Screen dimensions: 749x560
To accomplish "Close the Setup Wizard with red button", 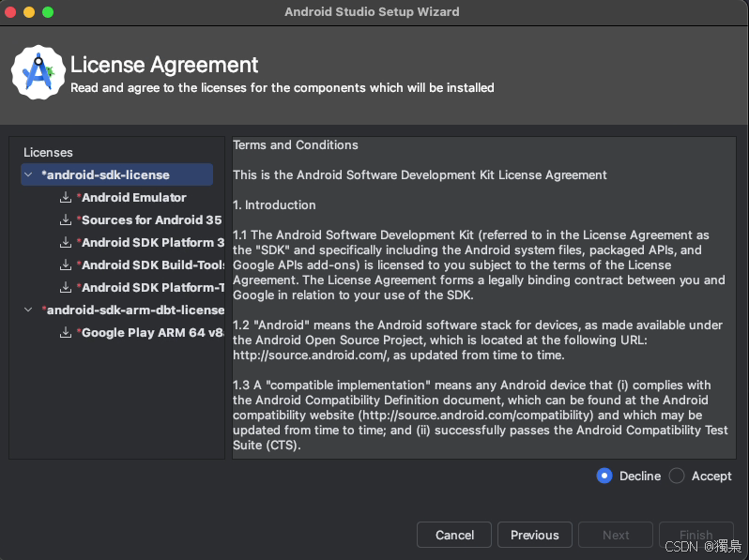I will (11, 12).
